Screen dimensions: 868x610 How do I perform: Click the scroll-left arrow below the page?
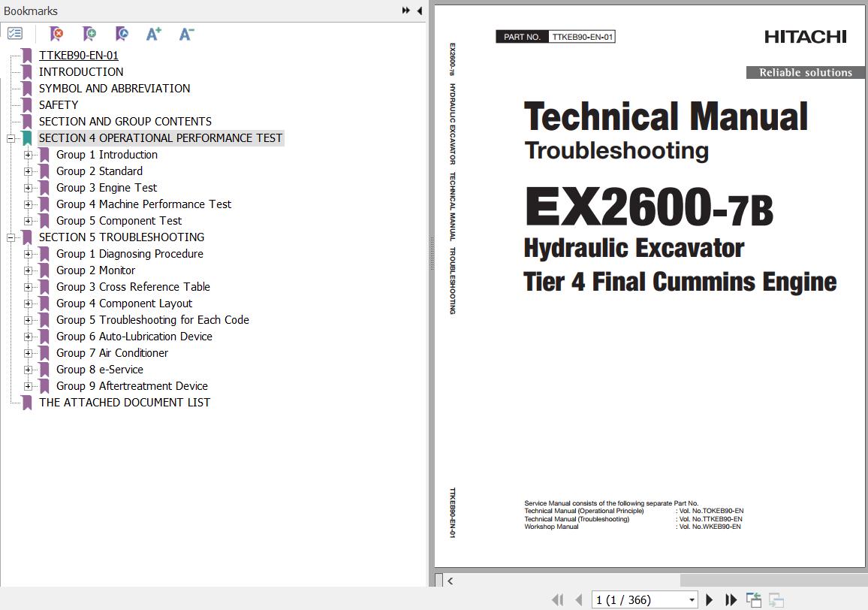tap(450, 581)
